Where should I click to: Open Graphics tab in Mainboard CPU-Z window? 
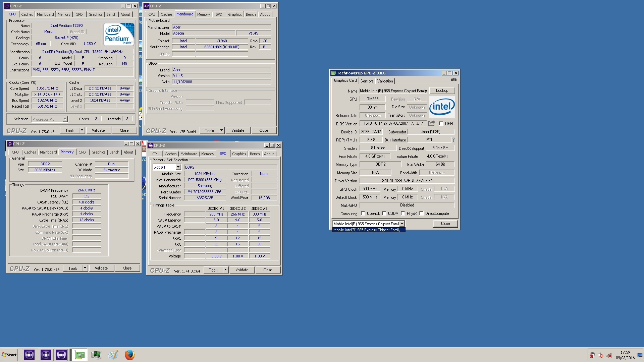[x=235, y=14]
